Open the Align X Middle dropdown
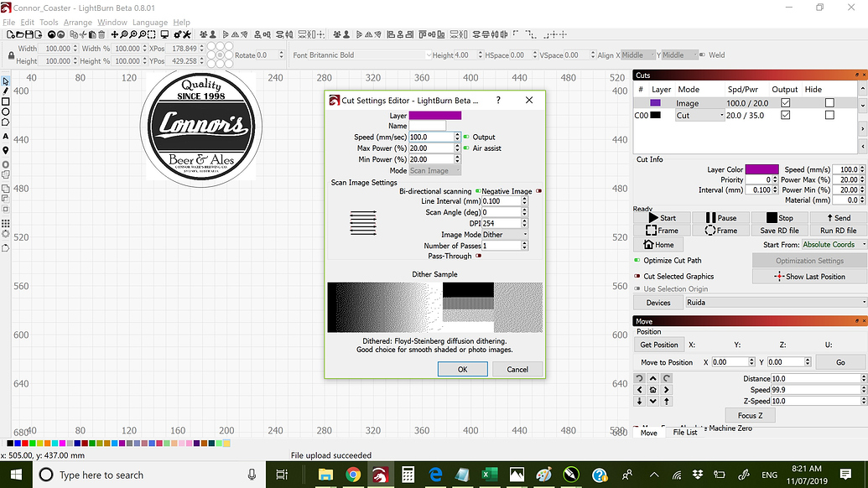 pyautogui.click(x=637, y=55)
